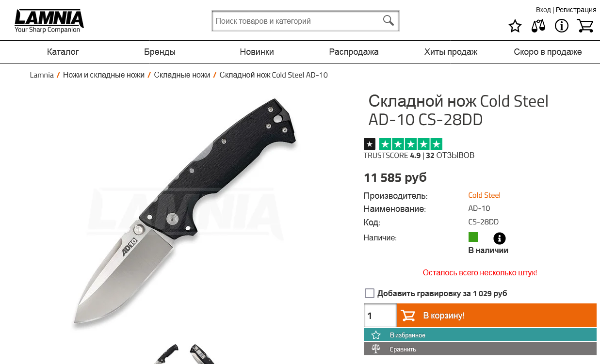
Task: Click the Сравнить button
Action: coord(480,349)
